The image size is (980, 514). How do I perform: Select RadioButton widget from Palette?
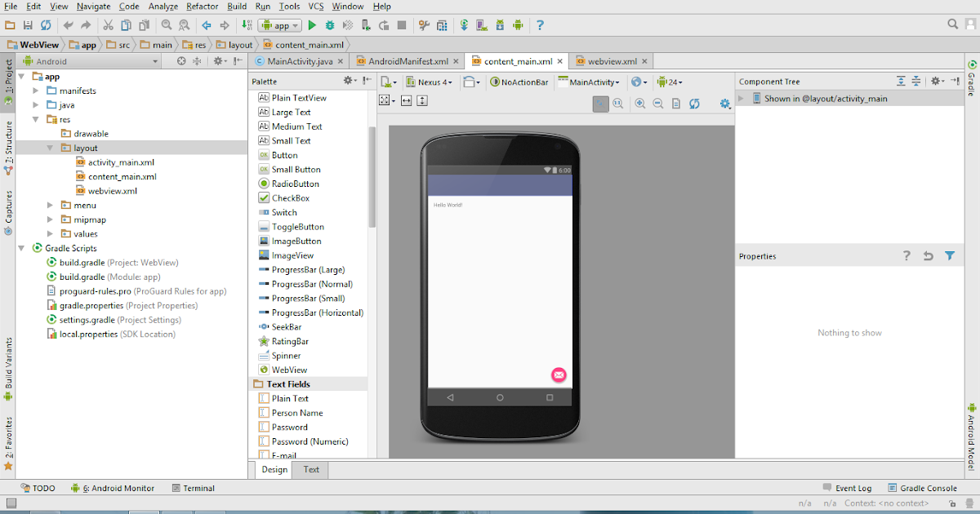coord(295,184)
